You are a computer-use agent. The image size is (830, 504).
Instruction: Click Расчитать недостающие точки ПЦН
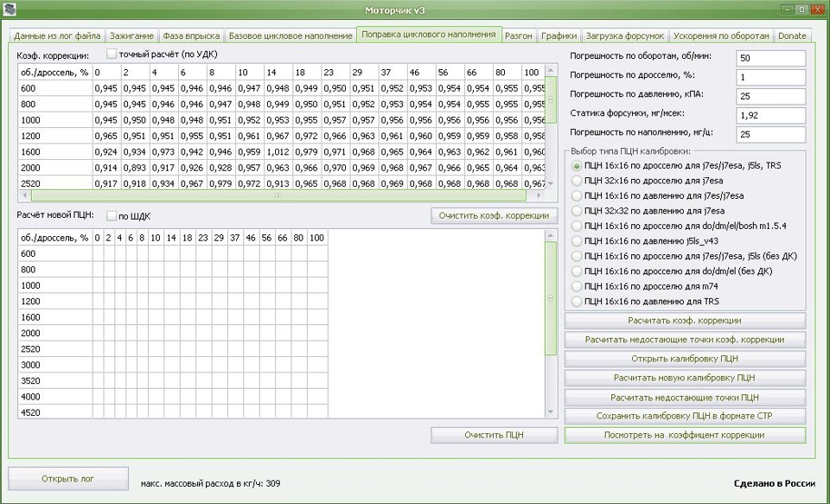coord(685,397)
